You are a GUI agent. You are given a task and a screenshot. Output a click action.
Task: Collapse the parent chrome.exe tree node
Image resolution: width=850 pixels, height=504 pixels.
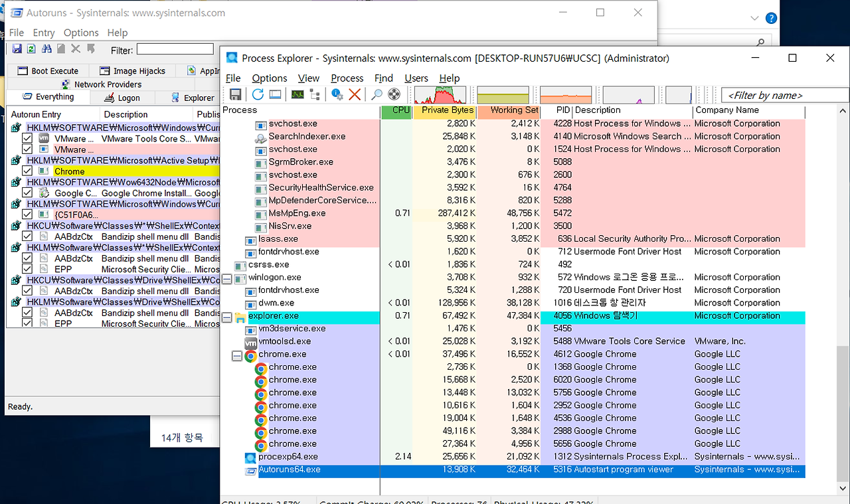pyautogui.click(x=236, y=355)
